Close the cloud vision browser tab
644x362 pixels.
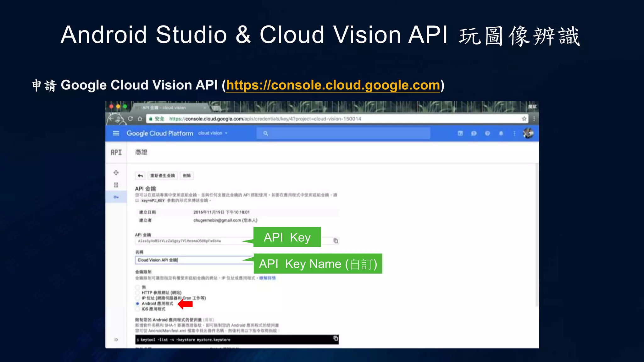click(x=205, y=107)
